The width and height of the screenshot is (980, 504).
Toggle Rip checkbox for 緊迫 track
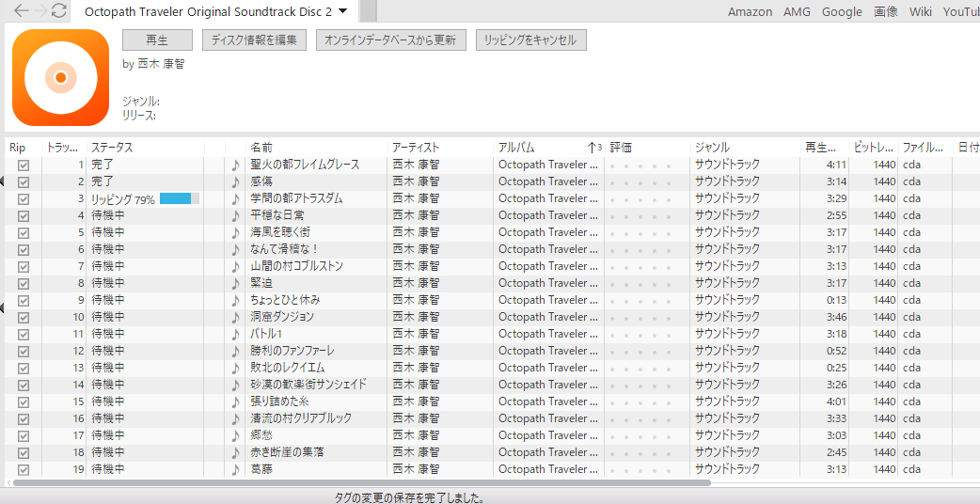pyautogui.click(x=24, y=284)
